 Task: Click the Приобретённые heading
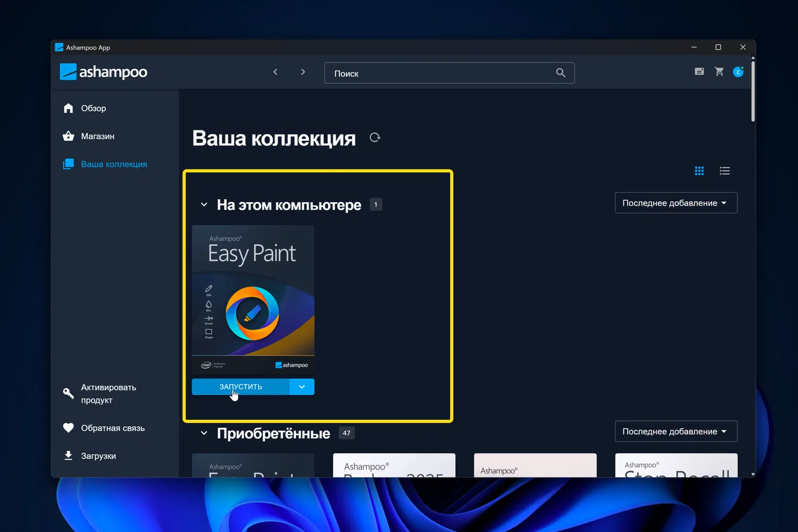pyautogui.click(x=273, y=434)
